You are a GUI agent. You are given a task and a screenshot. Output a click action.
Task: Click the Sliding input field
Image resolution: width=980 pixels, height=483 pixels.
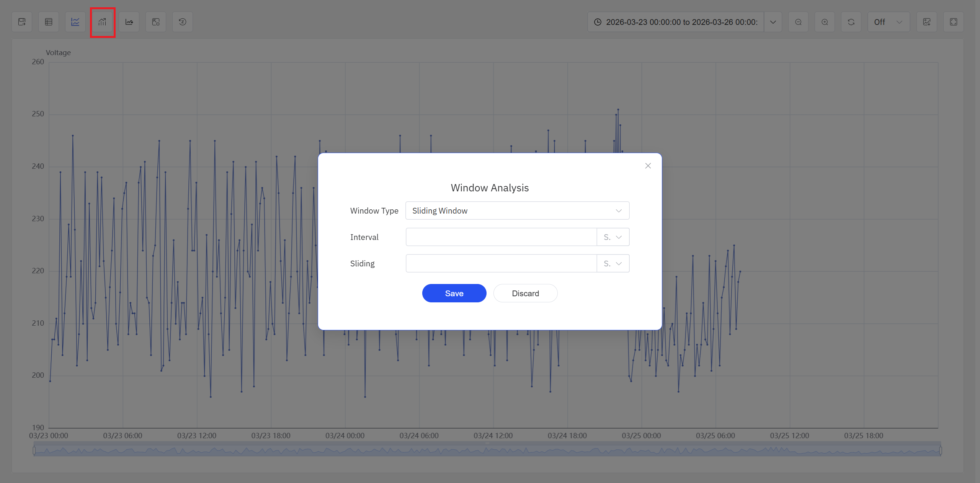tap(501, 263)
